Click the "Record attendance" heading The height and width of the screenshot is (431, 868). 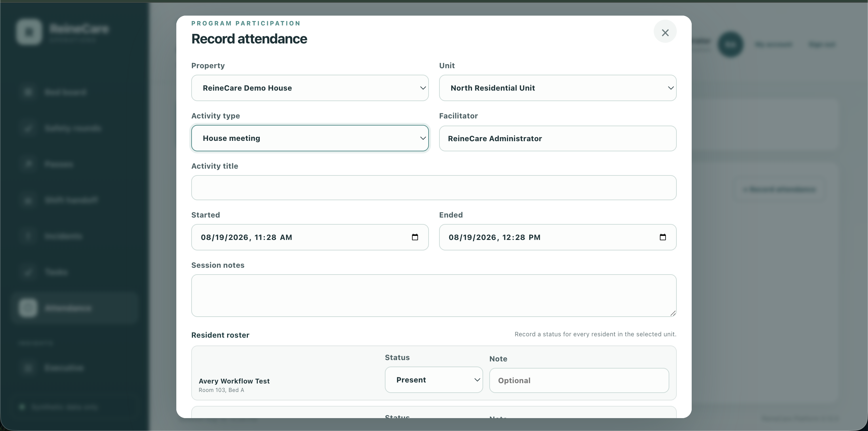pos(249,39)
